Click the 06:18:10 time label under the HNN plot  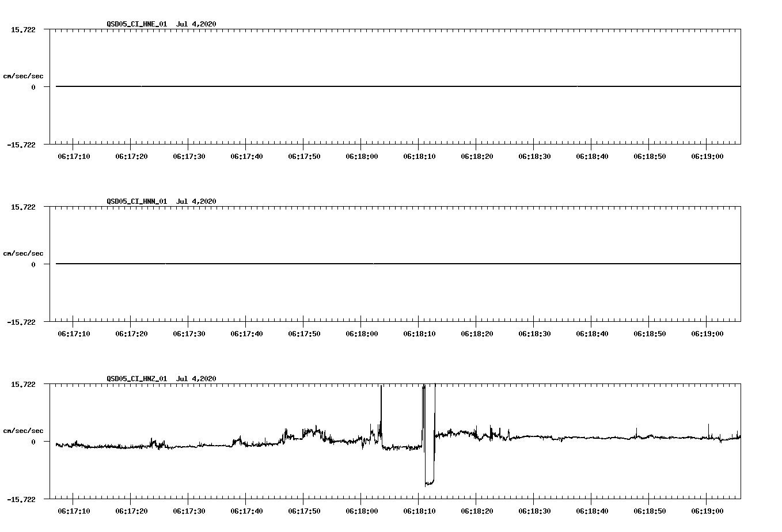click(419, 334)
